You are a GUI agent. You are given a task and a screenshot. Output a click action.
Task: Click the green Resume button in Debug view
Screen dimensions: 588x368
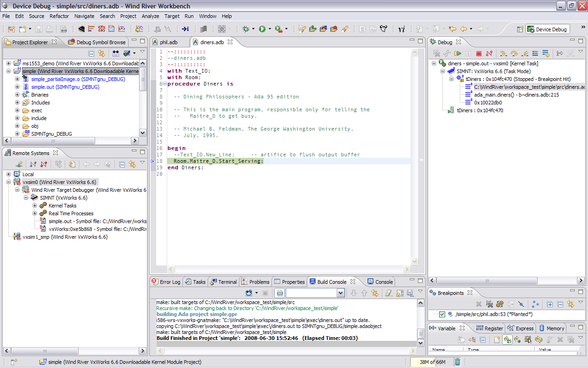pyautogui.click(x=458, y=53)
